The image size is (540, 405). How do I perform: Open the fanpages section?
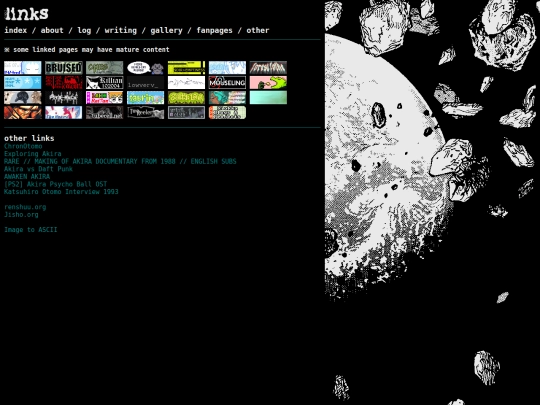coord(215,30)
